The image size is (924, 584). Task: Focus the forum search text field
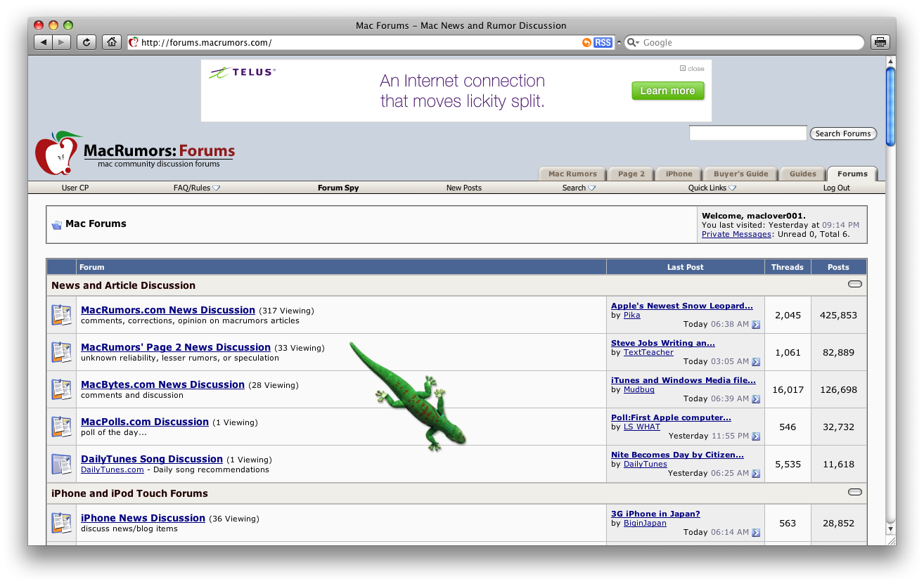(747, 133)
